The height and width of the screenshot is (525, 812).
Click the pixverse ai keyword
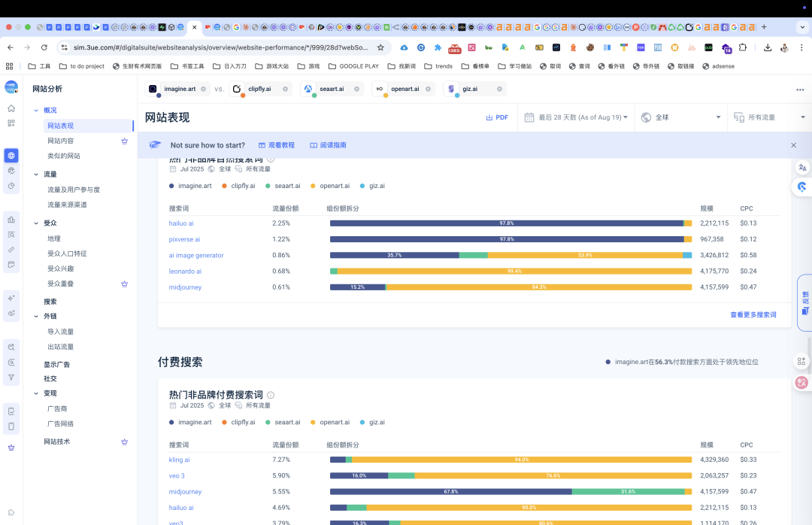click(184, 239)
